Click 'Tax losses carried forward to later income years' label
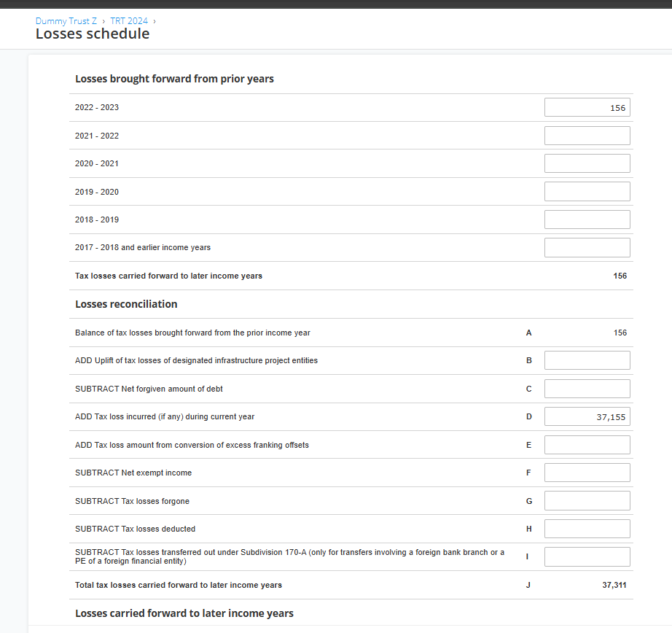 coord(168,276)
